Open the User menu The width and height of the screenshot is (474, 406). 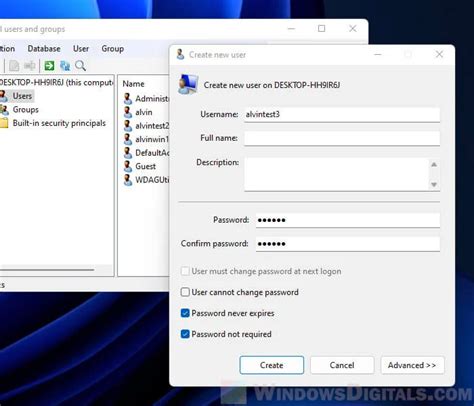click(x=81, y=49)
